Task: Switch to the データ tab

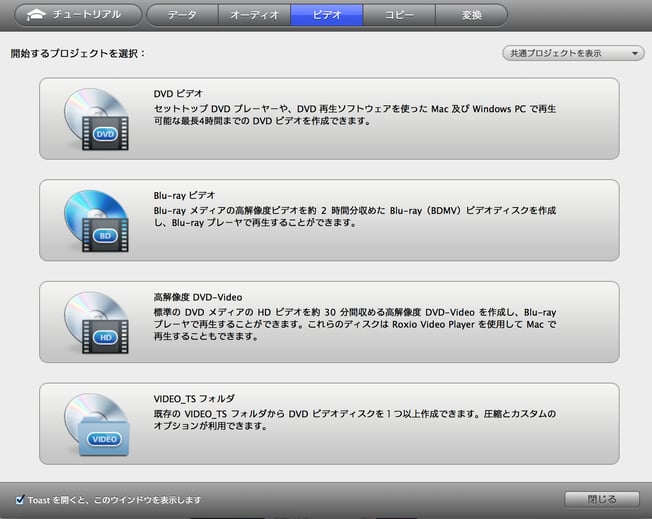Action: point(182,15)
